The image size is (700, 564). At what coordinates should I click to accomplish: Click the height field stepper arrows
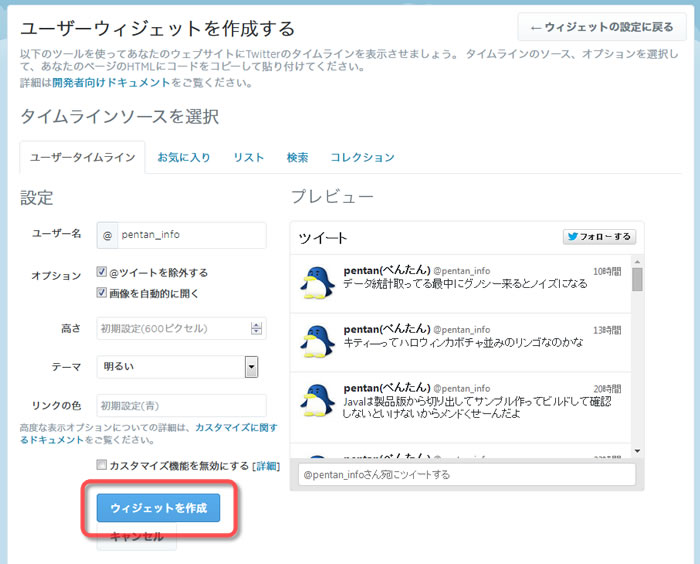click(257, 328)
